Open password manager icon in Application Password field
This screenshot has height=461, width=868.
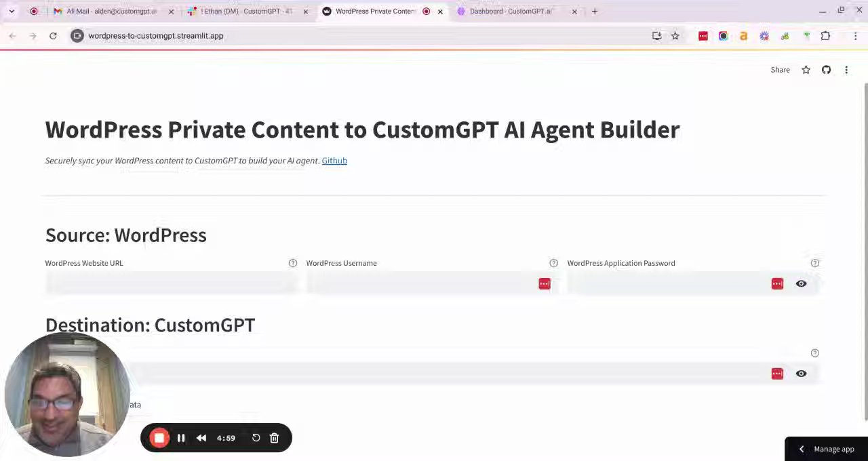click(x=777, y=284)
